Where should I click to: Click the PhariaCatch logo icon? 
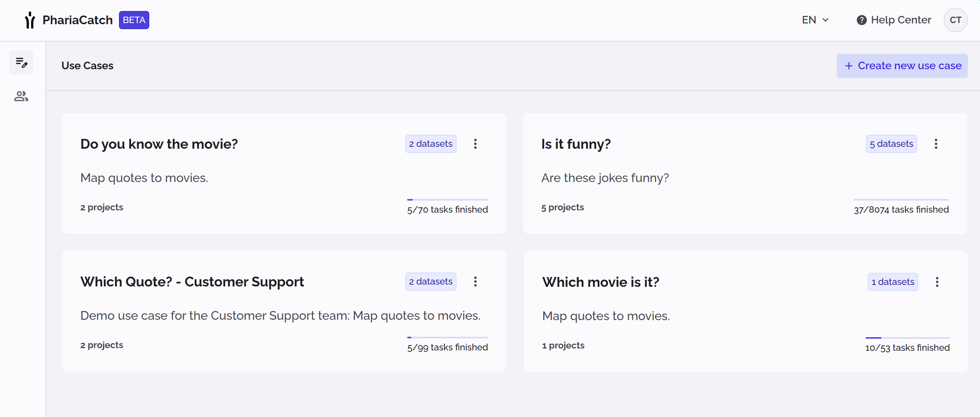pos(30,20)
